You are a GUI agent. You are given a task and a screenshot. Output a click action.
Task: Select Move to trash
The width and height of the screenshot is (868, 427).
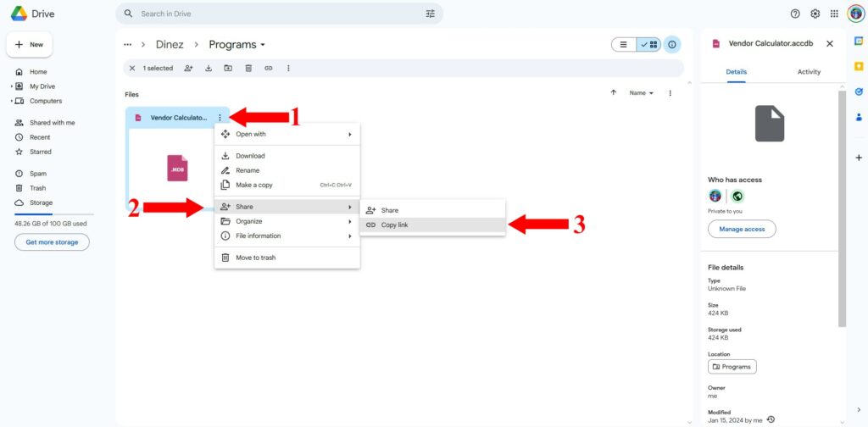pyautogui.click(x=287, y=258)
